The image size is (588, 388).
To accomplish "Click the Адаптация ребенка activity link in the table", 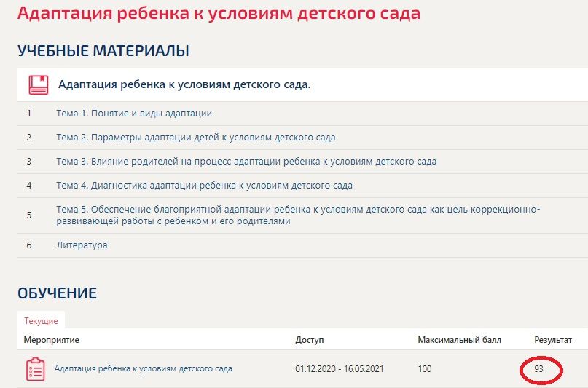I will tap(144, 368).
